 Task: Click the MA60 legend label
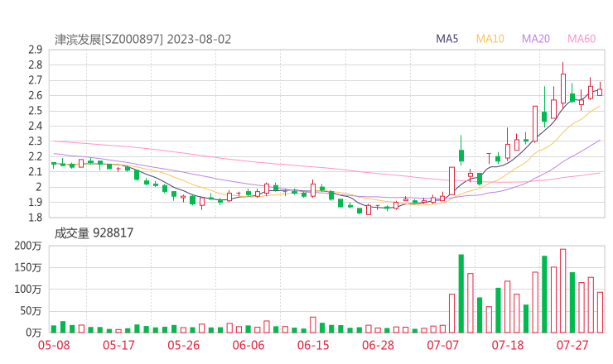582,39
